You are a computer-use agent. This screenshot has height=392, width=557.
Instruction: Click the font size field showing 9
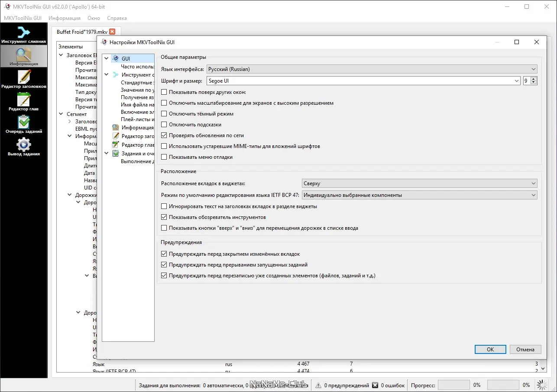coord(527,81)
